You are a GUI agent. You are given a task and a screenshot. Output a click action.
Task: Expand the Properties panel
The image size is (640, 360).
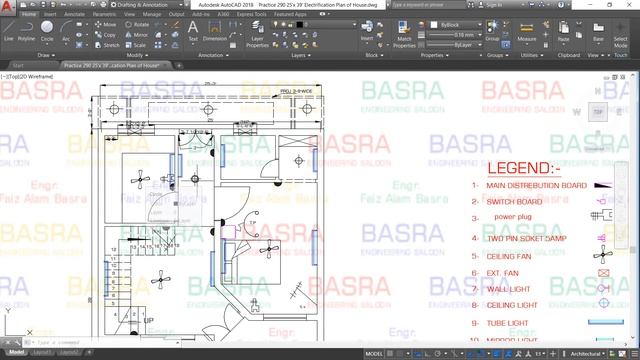pos(434,55)
